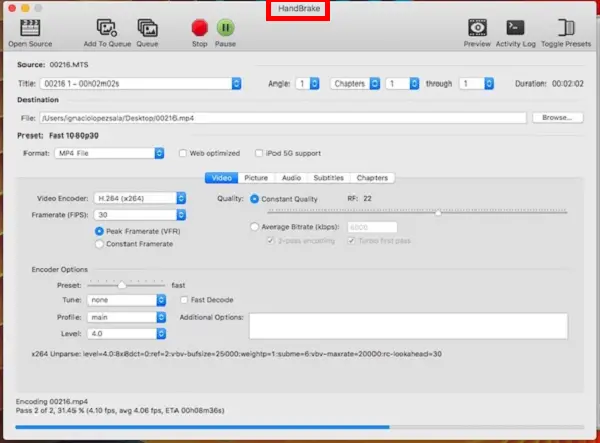Open the Tune dropdown
The image size is (600, 443).
[126, 300]
